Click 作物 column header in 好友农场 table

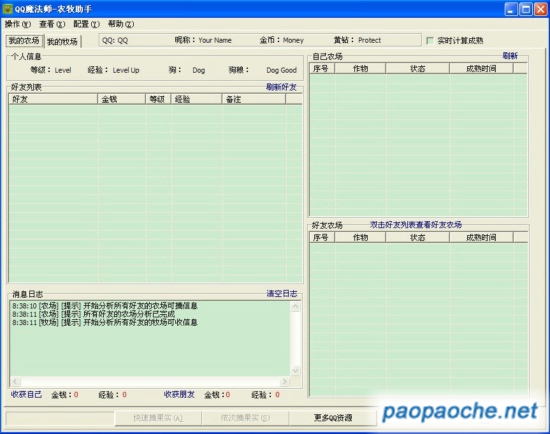coord(360,238)
